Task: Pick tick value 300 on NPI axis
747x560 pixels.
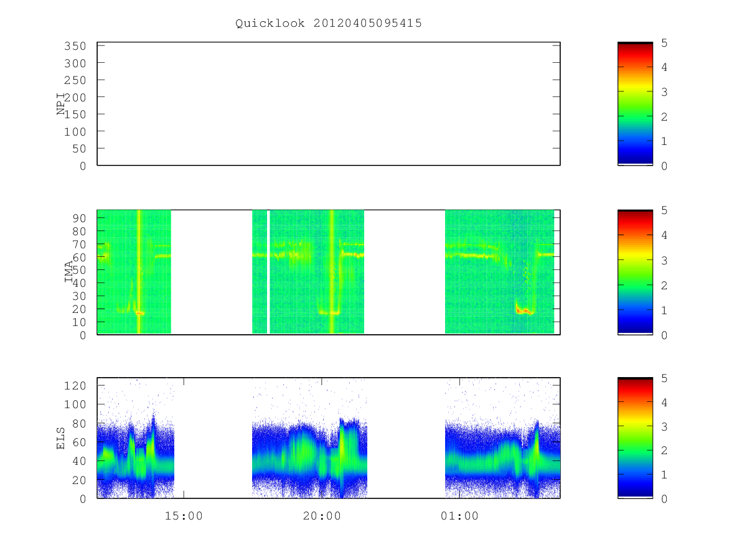Action: pos(76,63)
